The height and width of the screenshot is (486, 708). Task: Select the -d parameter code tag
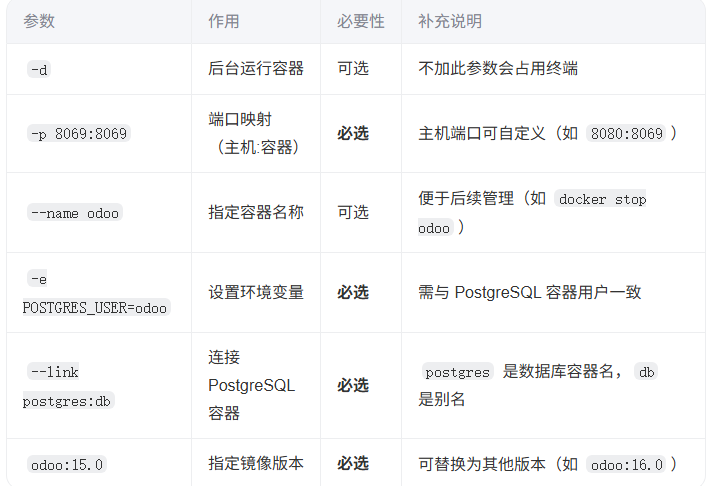pos(39,70)
